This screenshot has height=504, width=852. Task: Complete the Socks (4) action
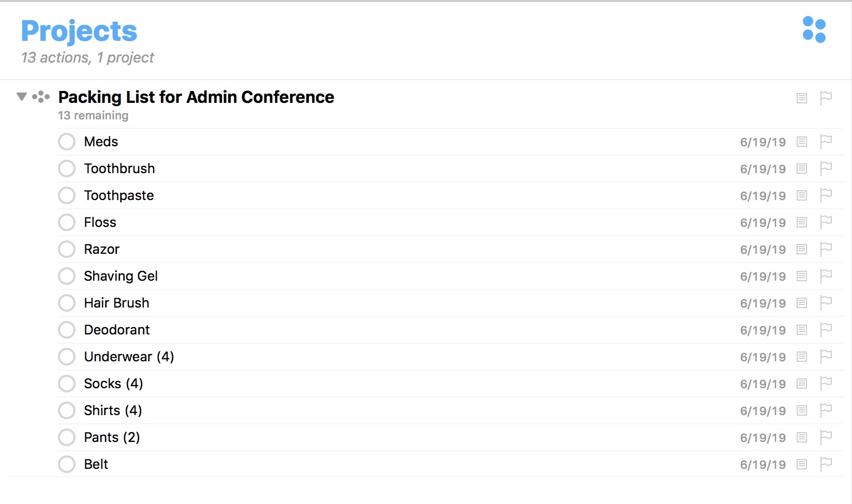67,384
